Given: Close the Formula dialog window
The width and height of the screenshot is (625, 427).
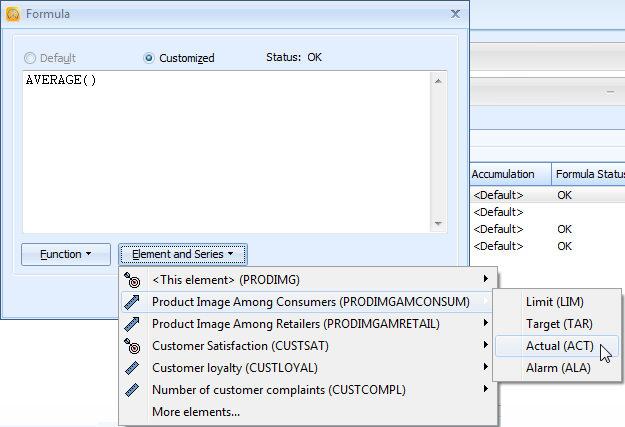Looking at the screenshot, I should pos(455,14).
